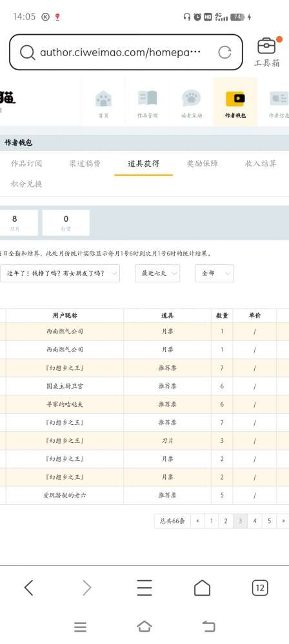The image size is (289, 644).
Task: Switch to 作品订阅 tab
Action: [26, 164]
